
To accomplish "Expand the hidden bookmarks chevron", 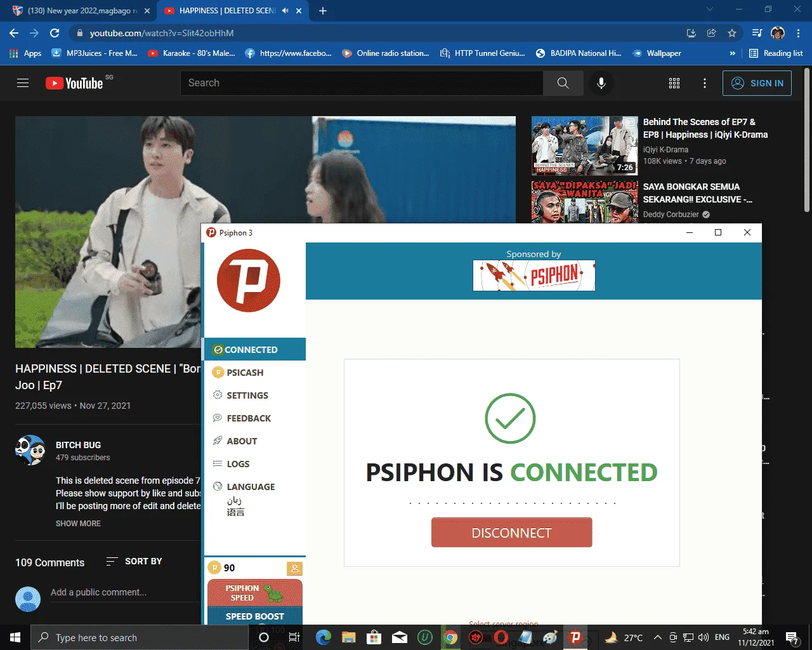I will click(733, 53).
